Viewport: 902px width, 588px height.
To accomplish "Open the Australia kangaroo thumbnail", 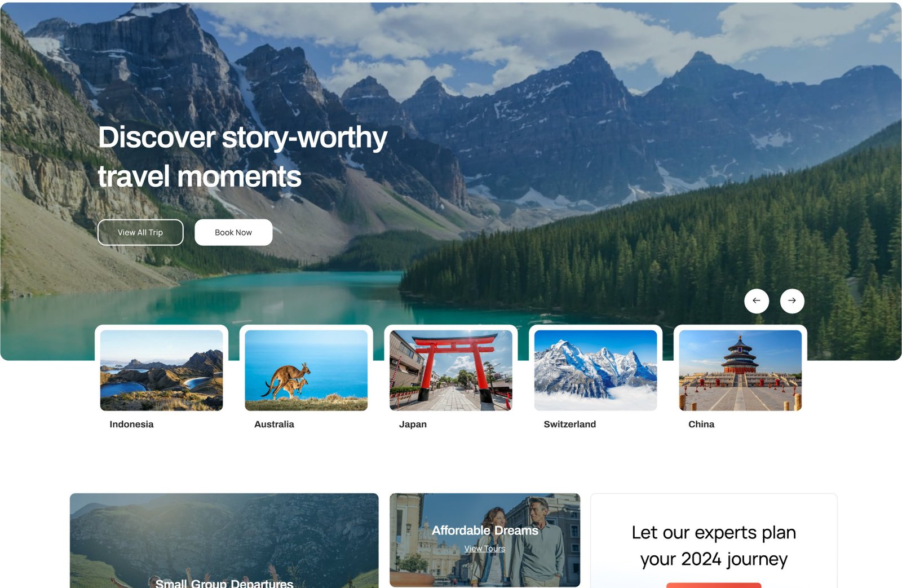I will tap(306, 370).
